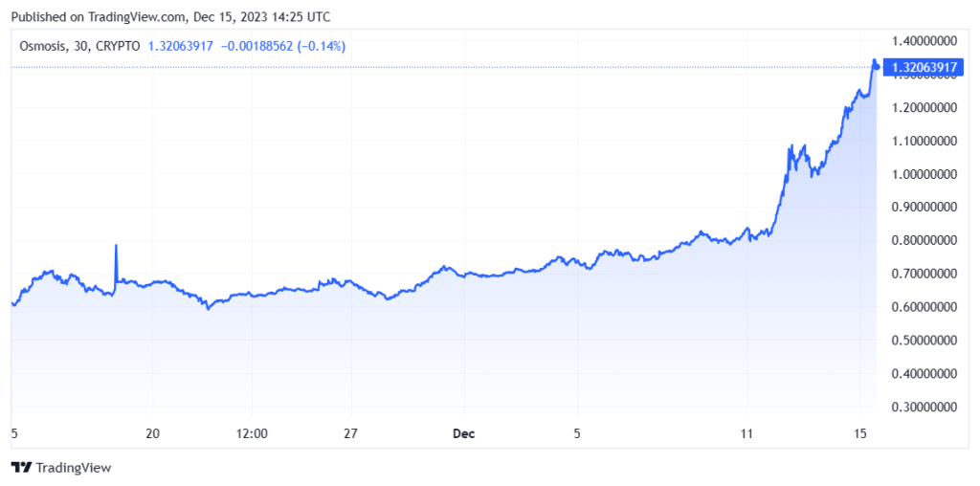Click the 0.30000000 price axis label

pos(925,407)
